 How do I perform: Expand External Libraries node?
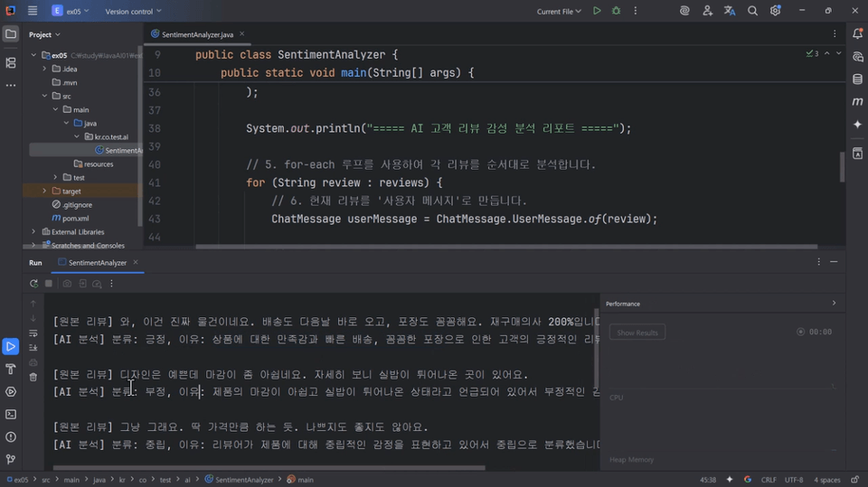click(33, 232)
